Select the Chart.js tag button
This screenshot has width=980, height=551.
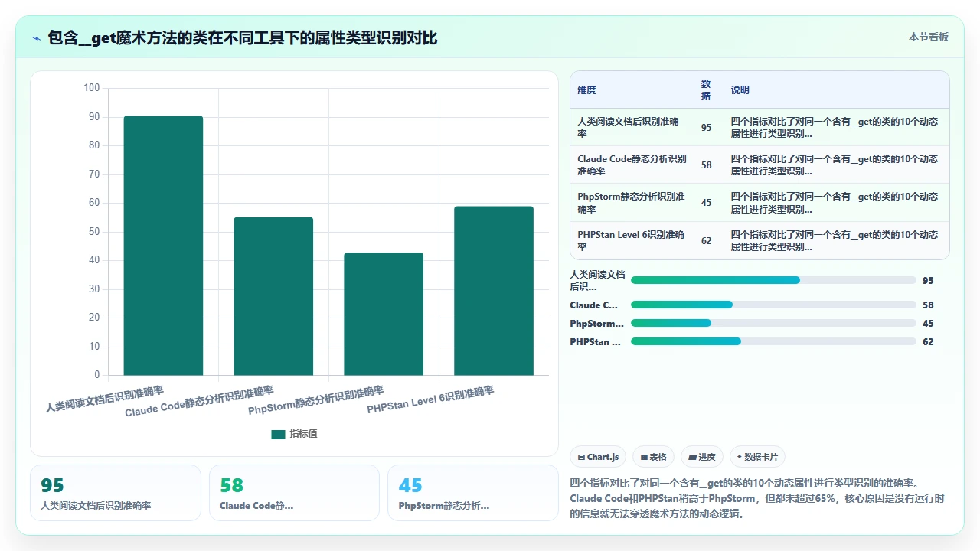(598, 457)
